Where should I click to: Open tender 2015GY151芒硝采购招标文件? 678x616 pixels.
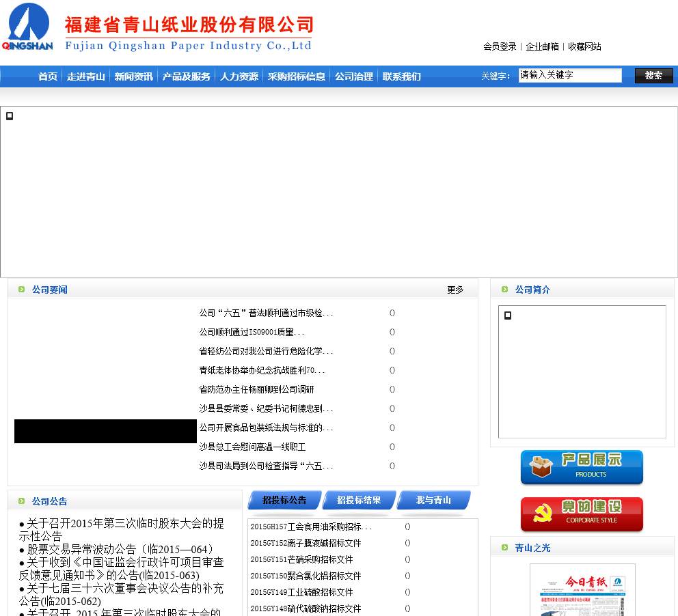point(302,559)
